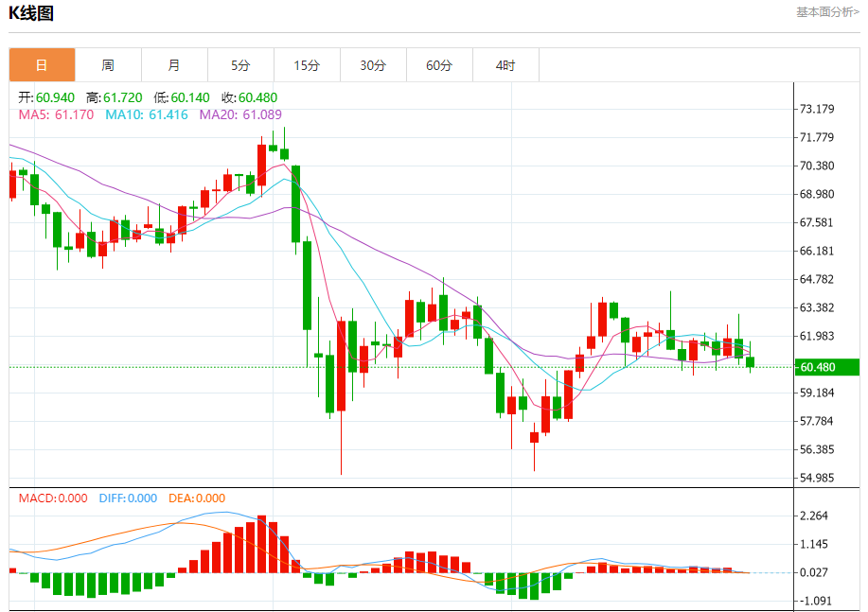Image resolution: width=868 pixels, height=612 pixels.
Task: Switch to the 周 weekly tab
Action: (x=108, y=65)
